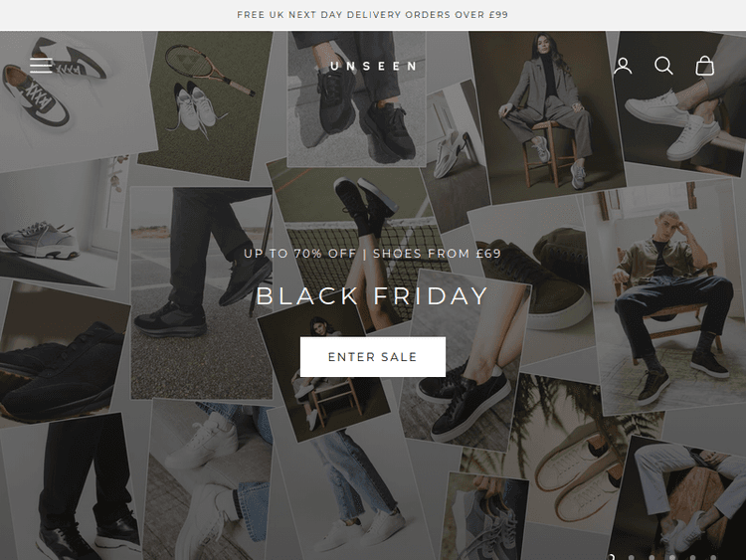Go to the UNSEEN logo homepage
The width and height of the screenshot is (746, 560).
[x=373, y=66]
